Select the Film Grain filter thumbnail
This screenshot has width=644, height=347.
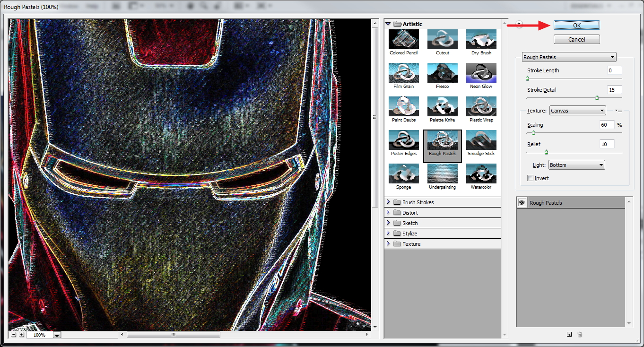coord(404,73)
